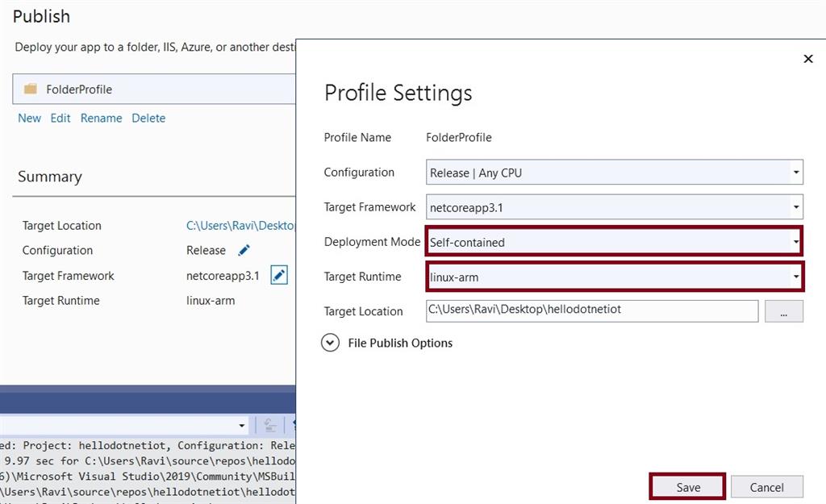The width and height of the screenshot is (826, 504).
Task: Click the pencil icon next to Release configuration
Action: point(244,251)
